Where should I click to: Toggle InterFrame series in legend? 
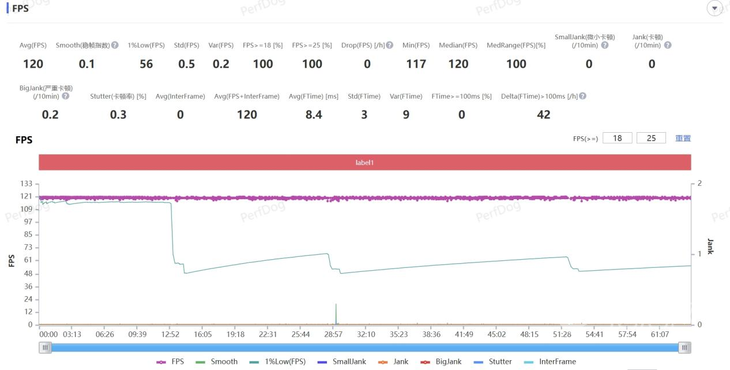(x=550, y=362)
